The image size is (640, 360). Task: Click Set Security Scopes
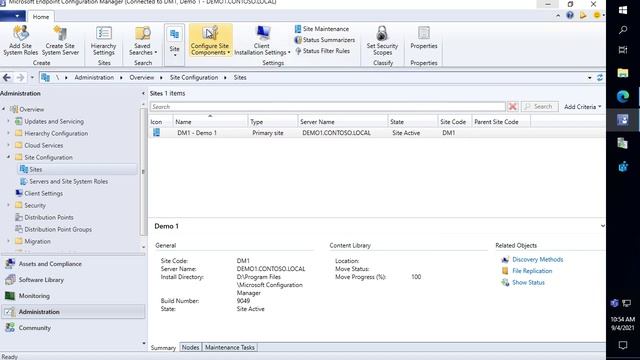coord(382,40)
